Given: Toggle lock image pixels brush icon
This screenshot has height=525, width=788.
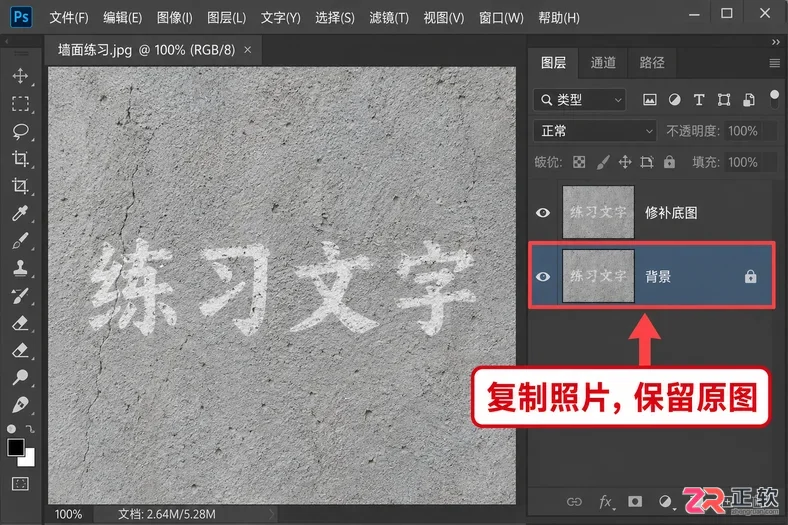Looking at the screenshot, I should [x=603, y=162].
